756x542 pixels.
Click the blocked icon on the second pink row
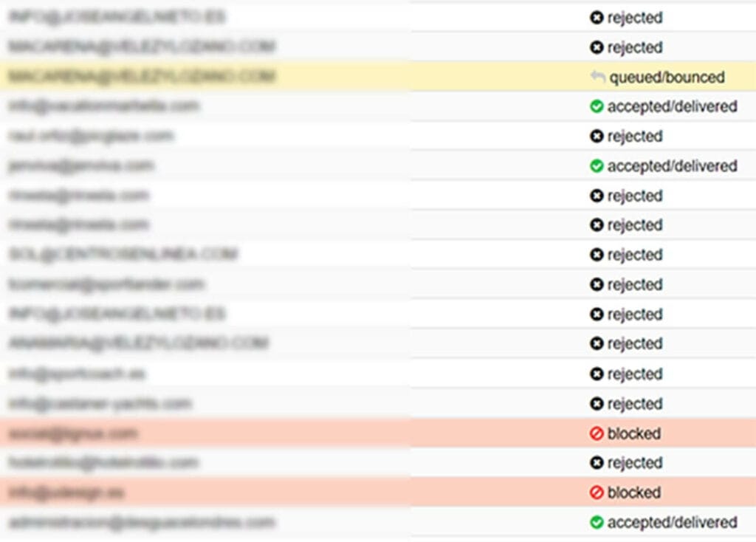tap(597, 492)
